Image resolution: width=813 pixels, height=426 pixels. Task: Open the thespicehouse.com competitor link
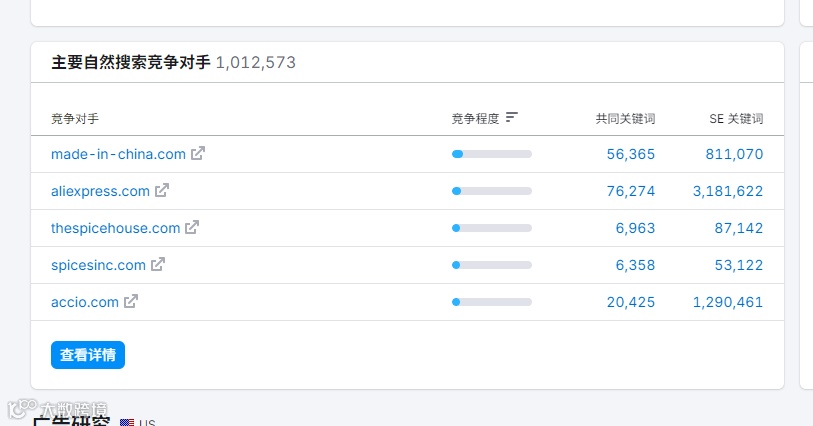coord(115,228)
